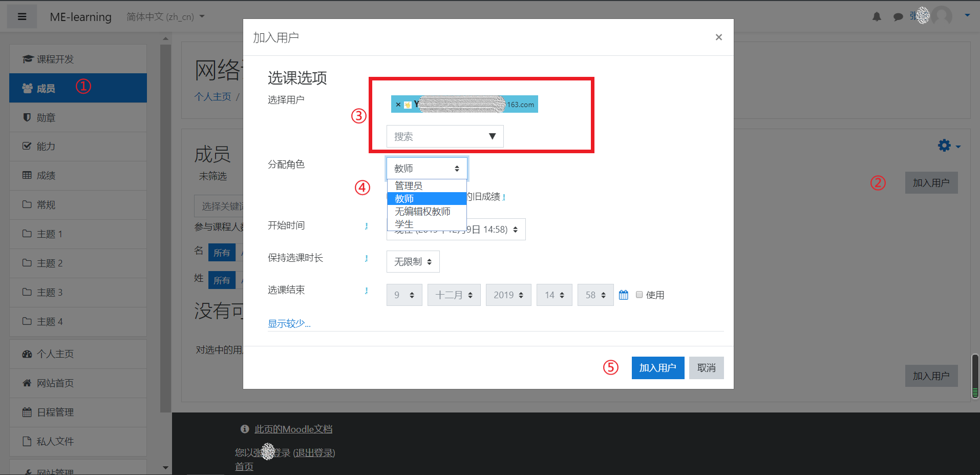The width and height of the screenshot is (980, 475).
Task: Click the hamburger navigation icon
Action: pyautogui.click(x=22, y=16)
